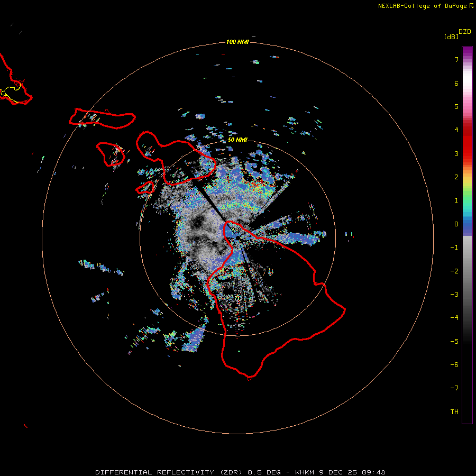
Task: Click the 6 value on color scale
Action: click(x=456, y=83)
